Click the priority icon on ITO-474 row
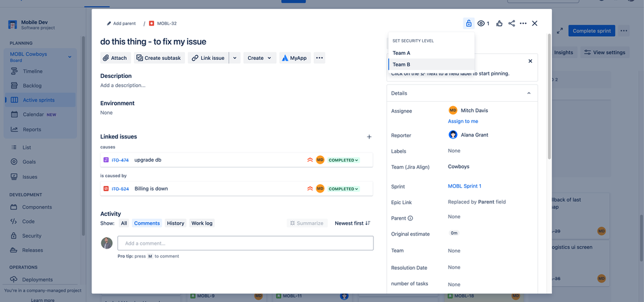The image size is (644, 302). pos(310,160)
